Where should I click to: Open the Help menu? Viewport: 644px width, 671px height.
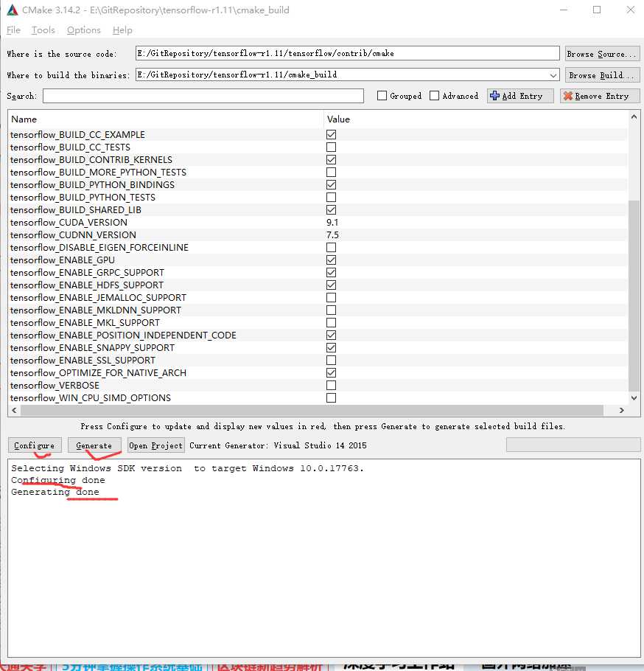tap(122, 30)
